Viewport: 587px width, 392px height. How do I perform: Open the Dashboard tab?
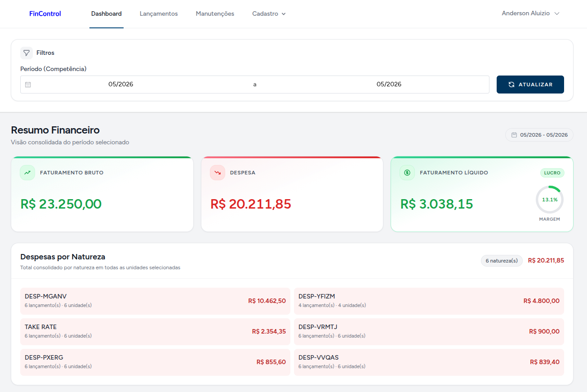click(x=107, y=14)
